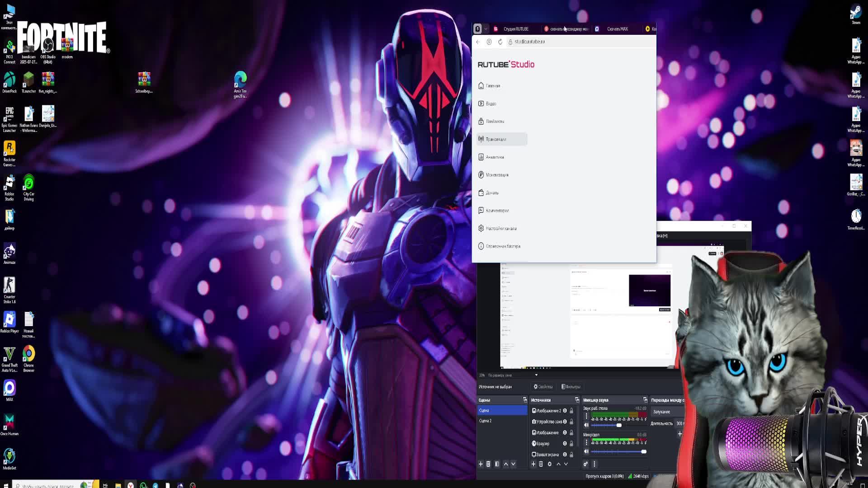
Task: Open audio mixer toolbar three-dot menu
Action: click(x=594, y=464)
